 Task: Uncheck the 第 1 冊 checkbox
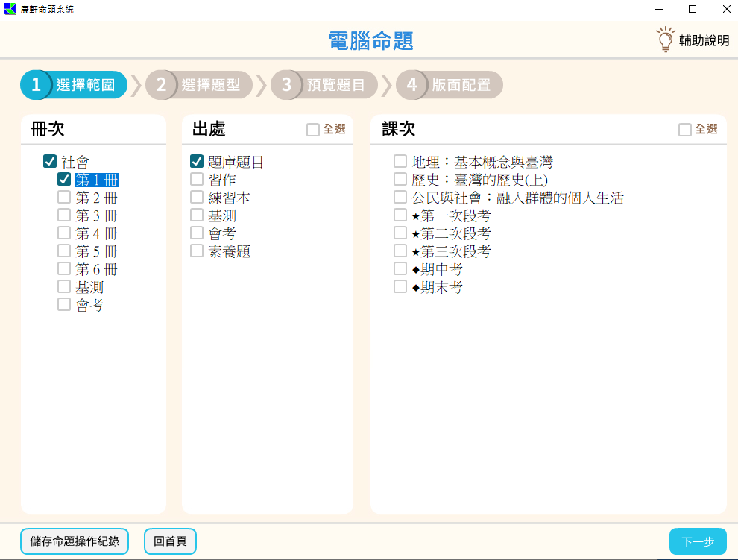point(64,179)
